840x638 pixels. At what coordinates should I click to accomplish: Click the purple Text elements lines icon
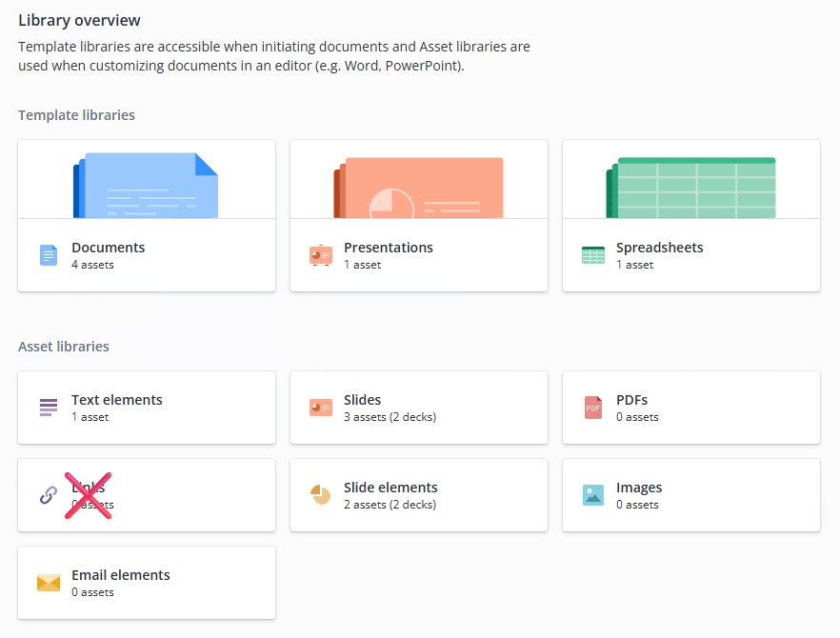coord(49,408)
